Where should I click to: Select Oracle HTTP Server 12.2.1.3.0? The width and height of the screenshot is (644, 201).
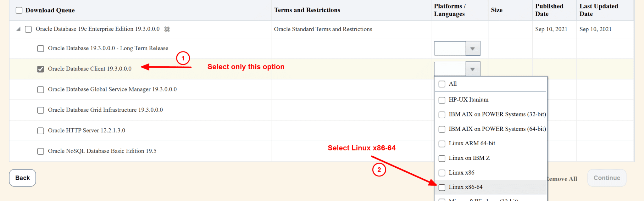(41, 131)
